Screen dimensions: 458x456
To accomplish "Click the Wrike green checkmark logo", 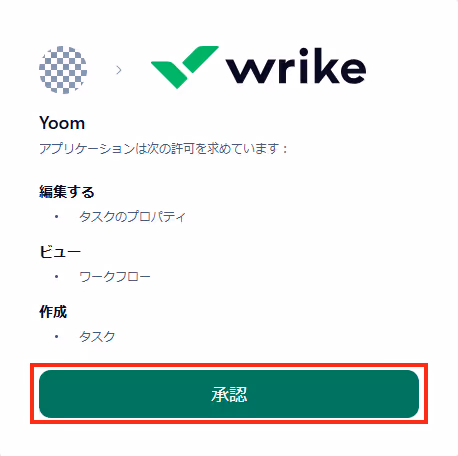I will pyautogui.click(x=185, y=67).
